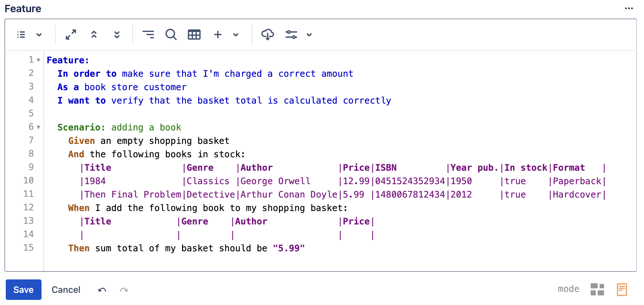Screen dimensions: 644x305
Task: Collapse all sections with double up chevron
Action: point(94,35)
